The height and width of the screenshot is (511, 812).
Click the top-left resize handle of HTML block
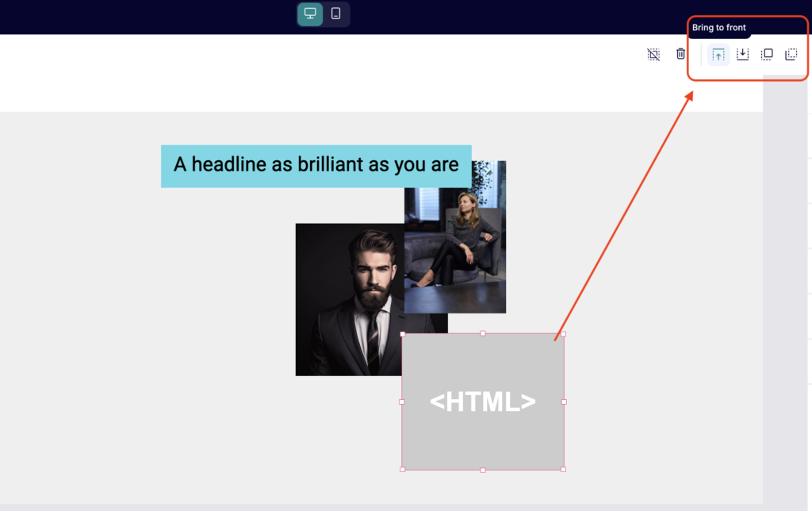(x=402, y=334)
